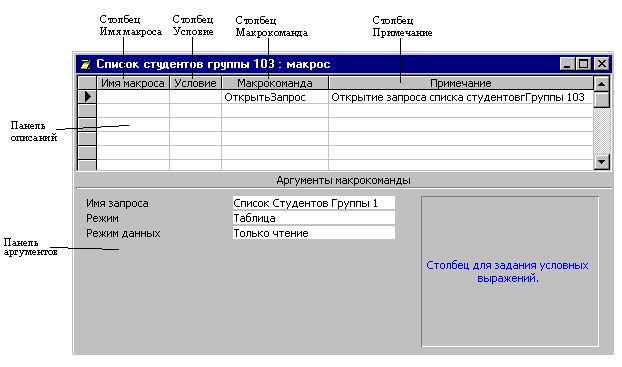Click the 'Режим данных' field 'Только чтение'
The width and height of the screenshot is (622, 367).
[x=313, y=233]
